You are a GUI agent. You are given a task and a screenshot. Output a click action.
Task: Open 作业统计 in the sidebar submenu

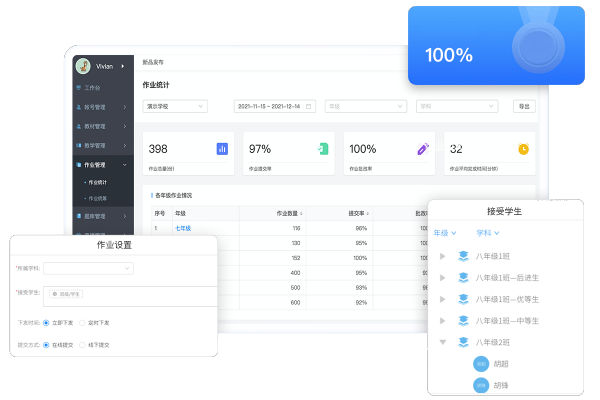(98, 183)
